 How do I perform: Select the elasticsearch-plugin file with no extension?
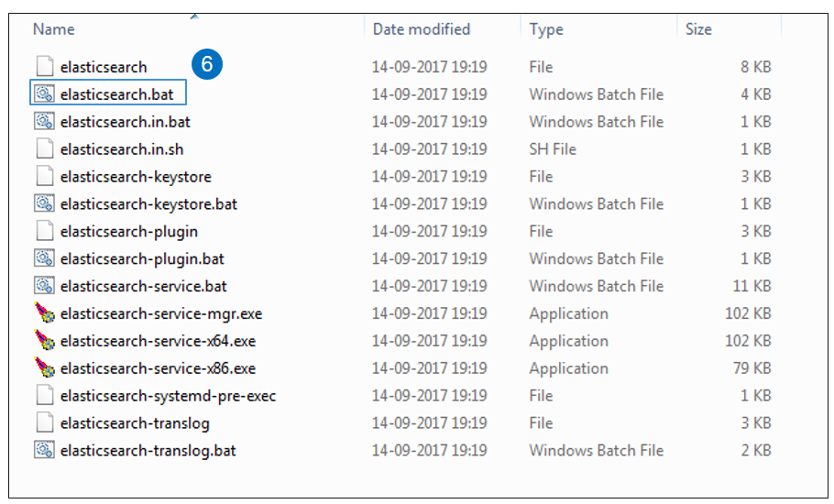click(128, 231)
